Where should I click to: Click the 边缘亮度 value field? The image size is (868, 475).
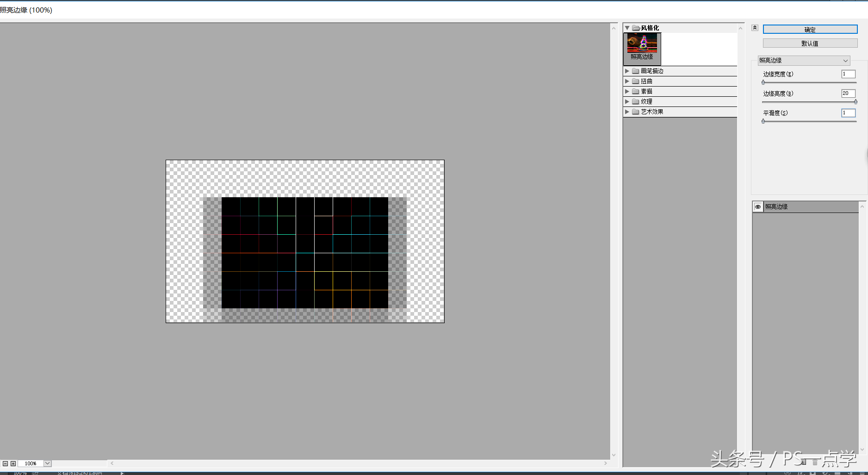pos(848,93)
